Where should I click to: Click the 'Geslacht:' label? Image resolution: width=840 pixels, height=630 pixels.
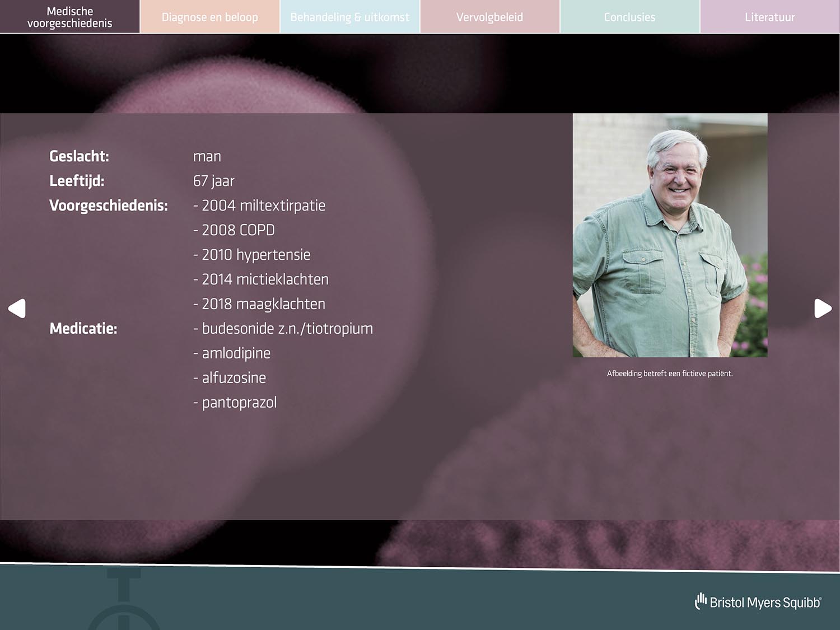coord(79,156)
